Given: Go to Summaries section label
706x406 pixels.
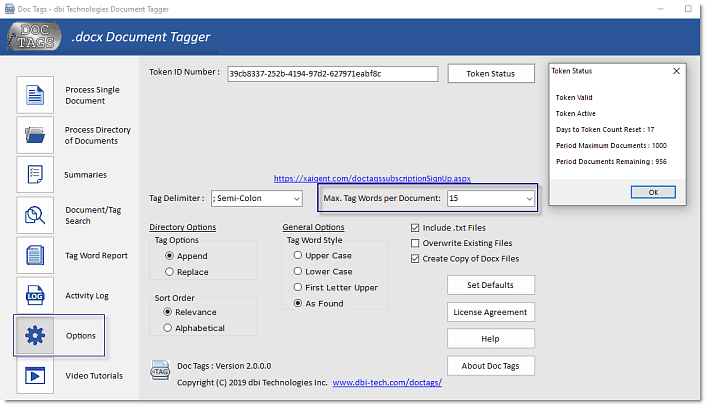Looking at the screenshot, I should coord(86,175).
